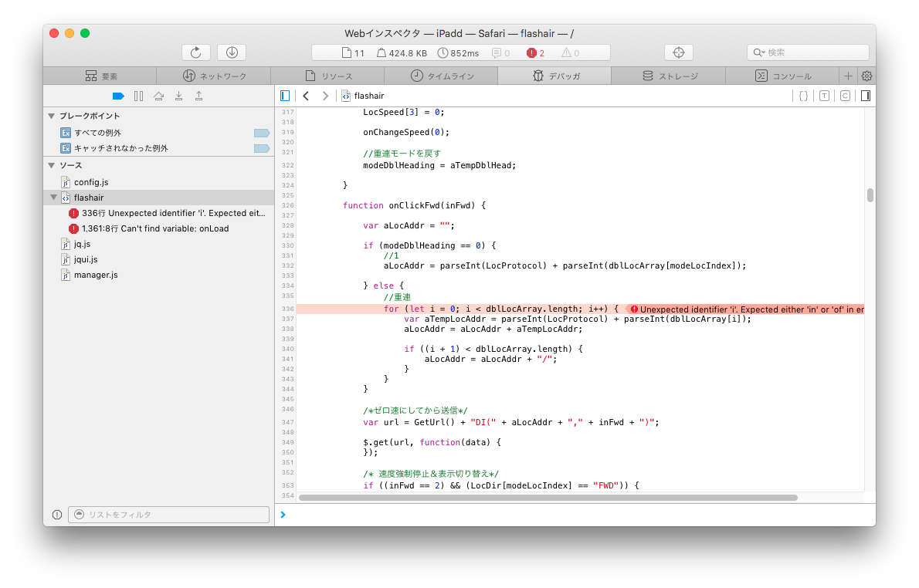This screenshot has height=588, width=919.
Task: Switch to the 要素 tab
Action: tap(100, 76)
